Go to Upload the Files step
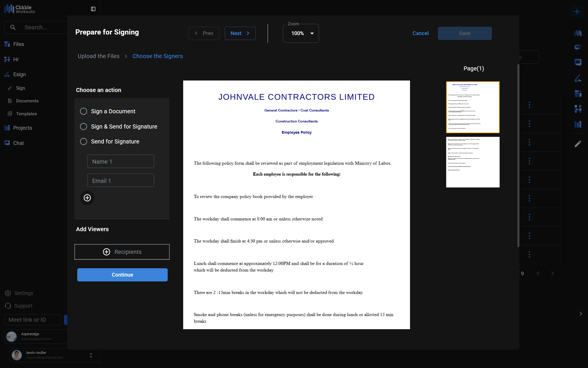Screen dimensions: 588x368 (x=98, y=56)
